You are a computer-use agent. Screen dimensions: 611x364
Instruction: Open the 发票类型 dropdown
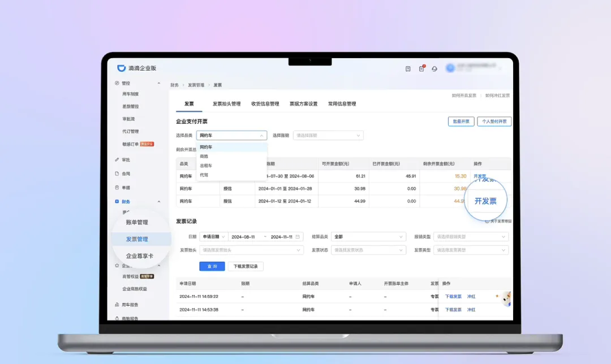coord(471,250)
